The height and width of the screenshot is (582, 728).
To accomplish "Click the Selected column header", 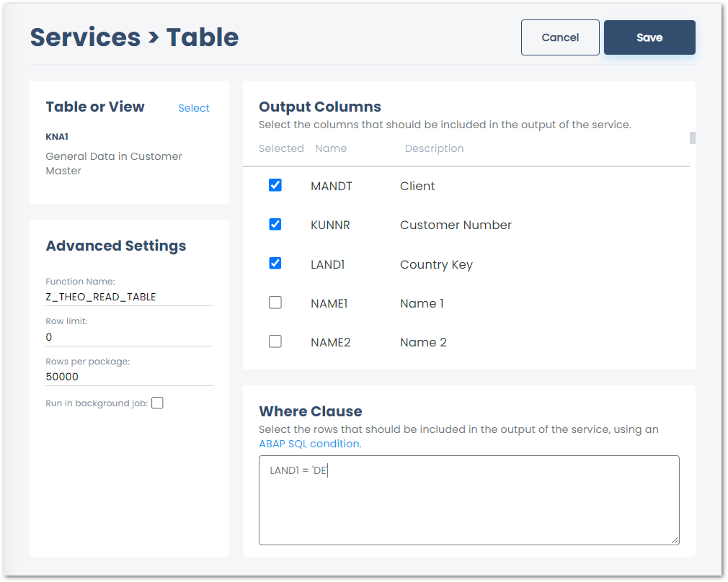I will tap(281, 148).
